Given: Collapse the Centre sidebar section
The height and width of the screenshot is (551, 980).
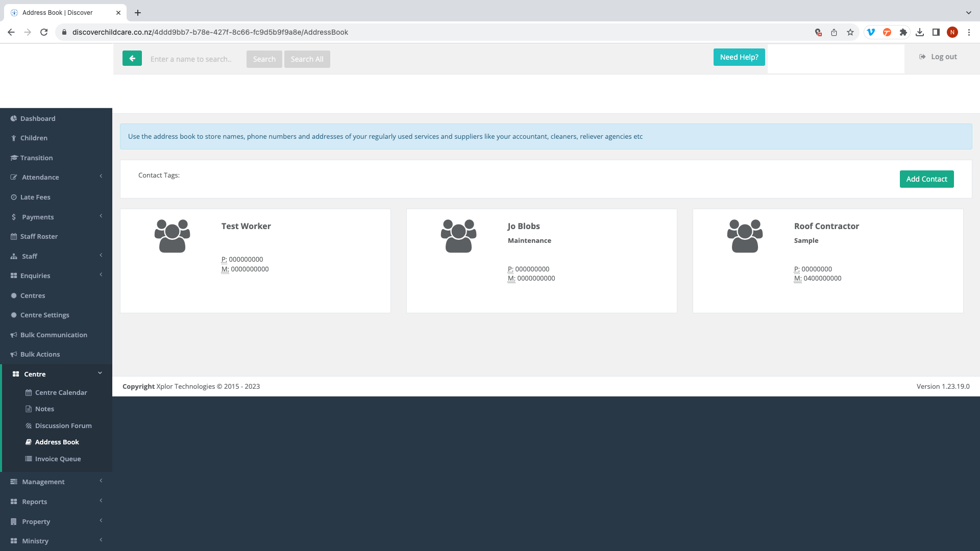Looking at the screenshot, I should point(100,373).
